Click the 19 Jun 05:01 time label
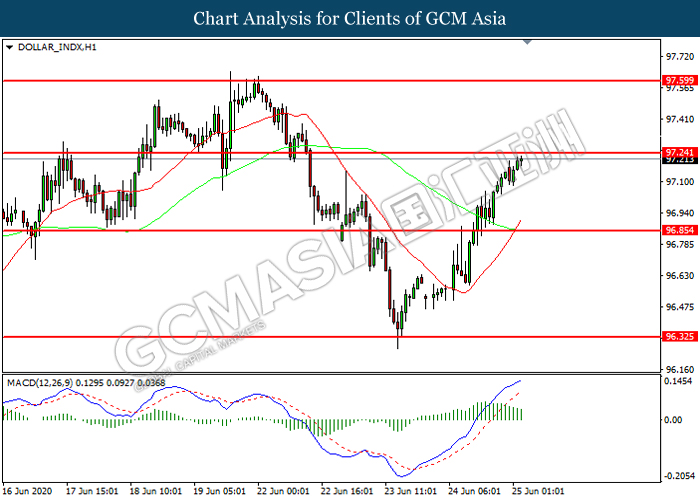 pos(220,491)
